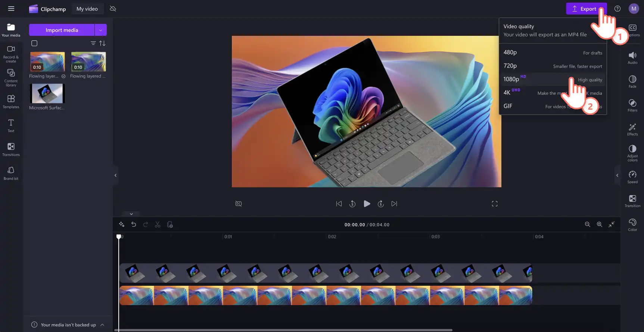This screenshot has height=332, width=644.
Task: Forward 5 seconds
Action: (x=380, y=204)
